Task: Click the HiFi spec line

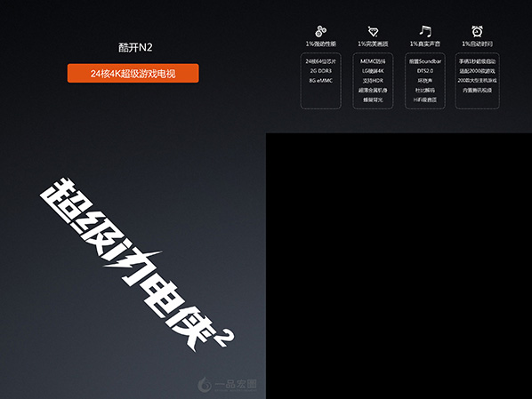Action: (x=424, y=100)
